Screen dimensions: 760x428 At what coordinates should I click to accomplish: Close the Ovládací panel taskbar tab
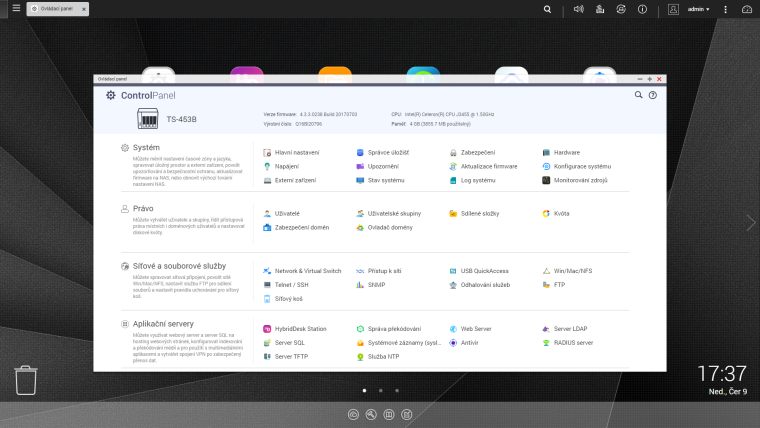[x=83, y=9]
